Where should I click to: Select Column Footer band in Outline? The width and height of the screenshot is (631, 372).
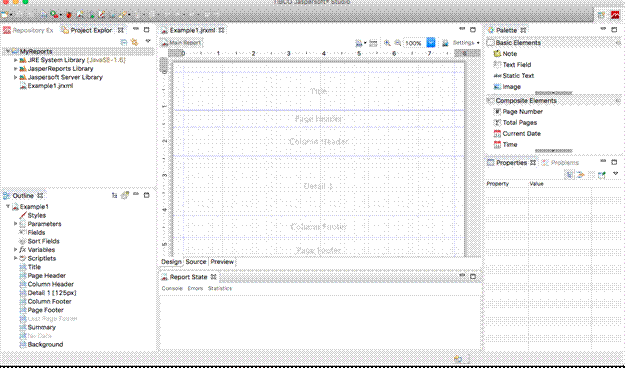(45, 302)
